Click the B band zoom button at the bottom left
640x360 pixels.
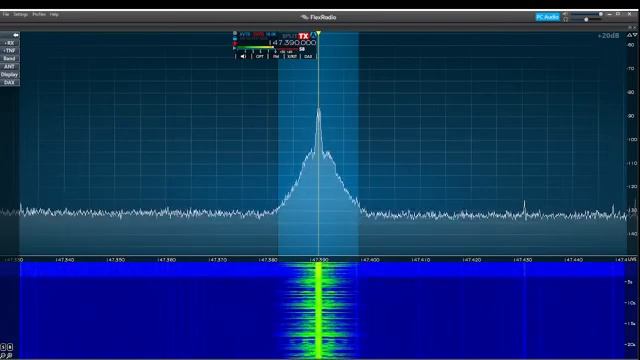10,347
